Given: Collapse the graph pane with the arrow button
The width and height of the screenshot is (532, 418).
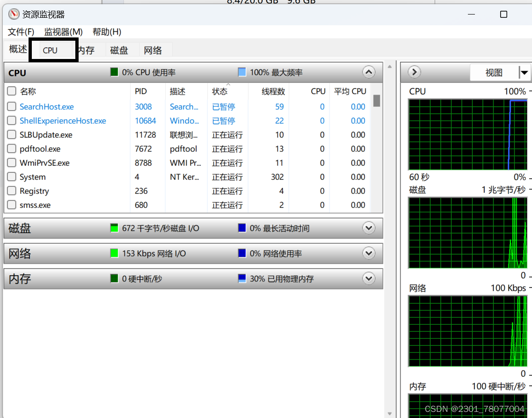Looking at the screenshot, I should click(x=414, y=72).
